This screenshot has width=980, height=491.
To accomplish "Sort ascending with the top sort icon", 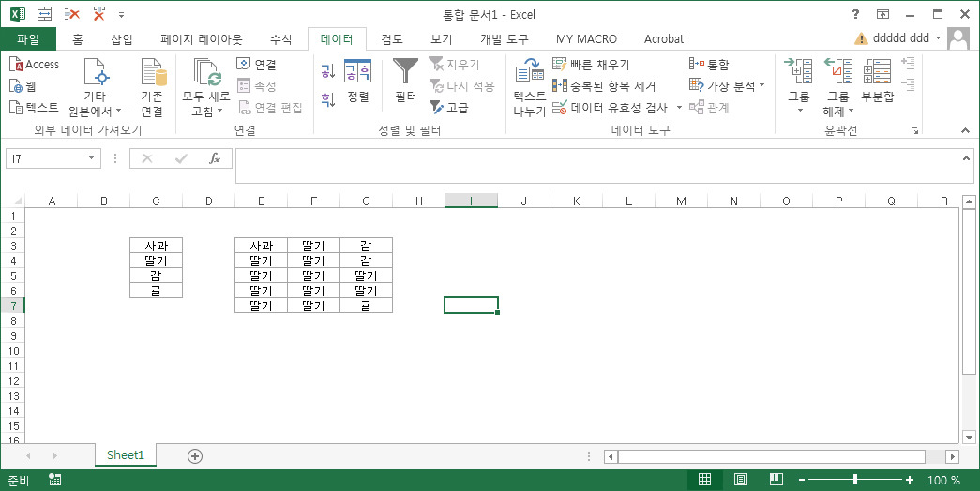I will coord(328,70).
